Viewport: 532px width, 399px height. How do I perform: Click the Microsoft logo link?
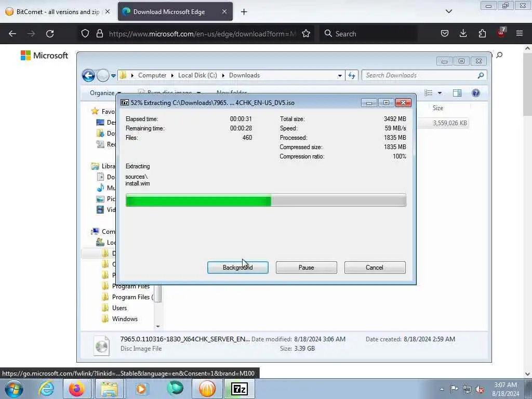pyautogui.click(x=45, y=55)
